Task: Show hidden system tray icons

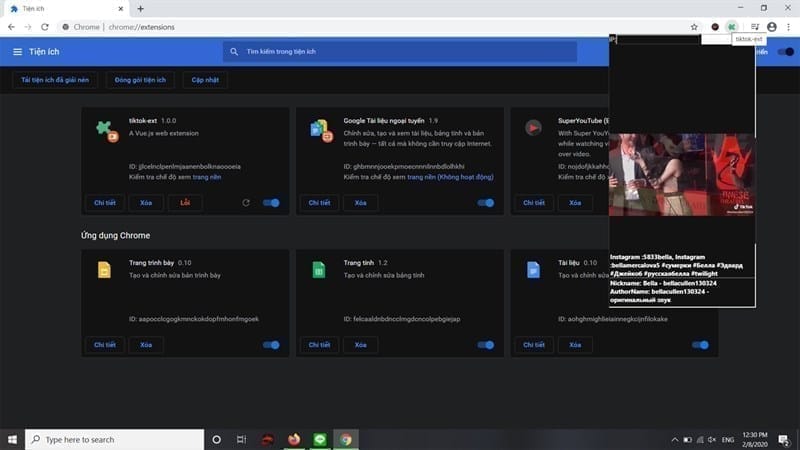Action: 674,439
